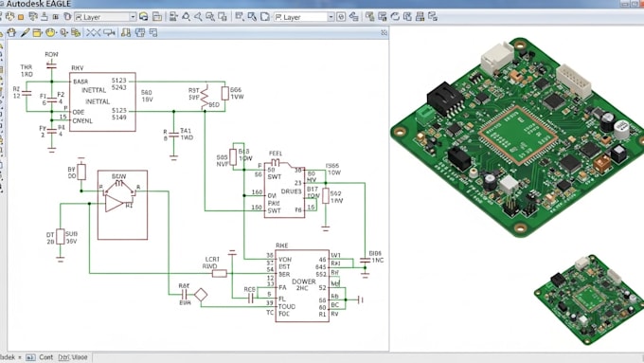This screenshot has width=644, height=363.
Task: Close the schematic panel with X button
Action: (x=384, y=32)
